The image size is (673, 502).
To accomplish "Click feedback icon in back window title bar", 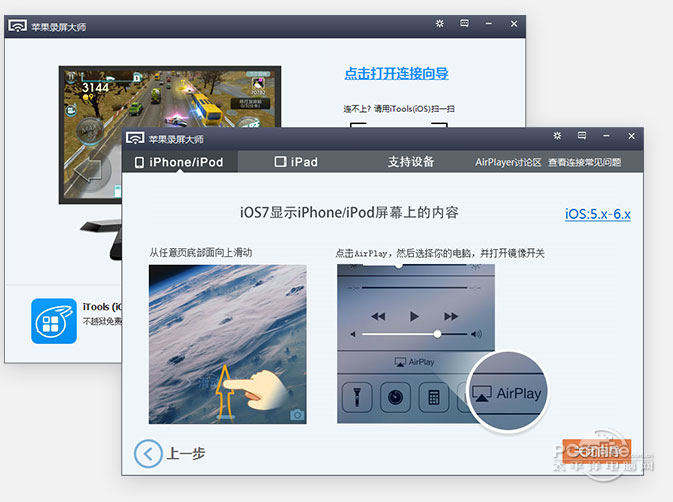I will coord(464,23).
